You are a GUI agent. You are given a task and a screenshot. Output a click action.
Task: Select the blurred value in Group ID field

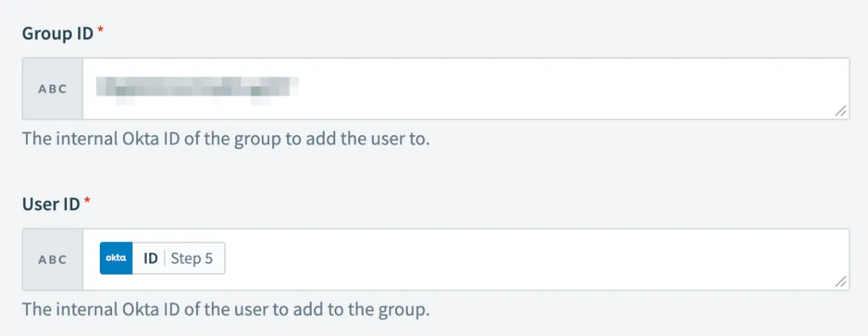coord(198,89)
